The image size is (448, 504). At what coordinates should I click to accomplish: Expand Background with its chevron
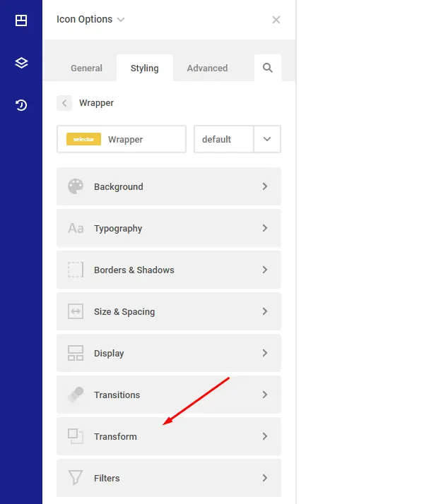click(x=265, y=186)
